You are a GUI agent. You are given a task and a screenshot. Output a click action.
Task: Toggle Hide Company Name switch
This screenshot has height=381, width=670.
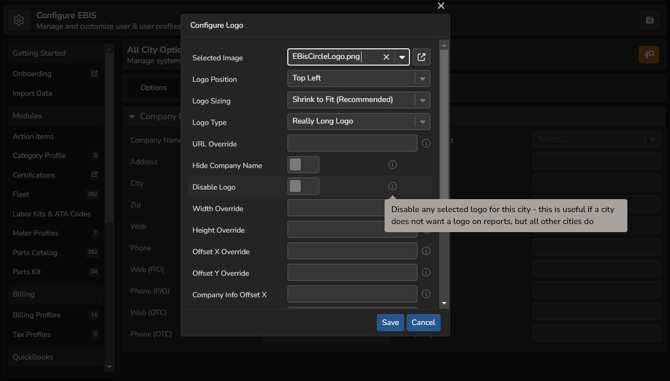point(303,164)
